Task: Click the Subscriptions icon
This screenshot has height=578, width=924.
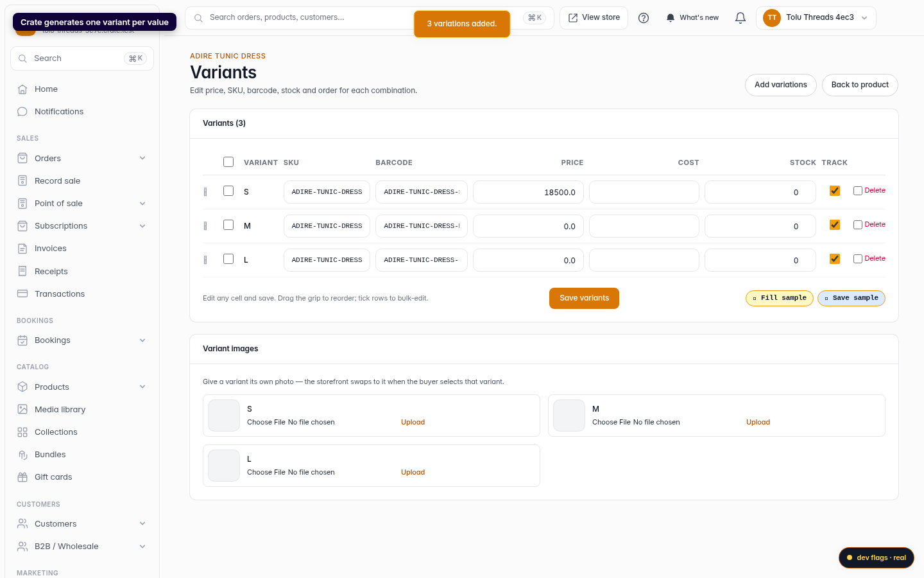Action: coord(22,226)
